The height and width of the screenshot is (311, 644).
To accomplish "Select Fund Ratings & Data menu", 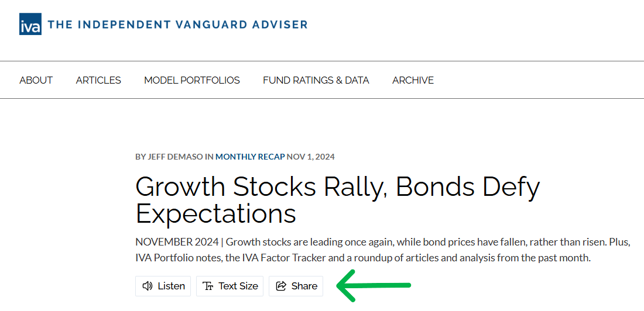I will (316, 80).
